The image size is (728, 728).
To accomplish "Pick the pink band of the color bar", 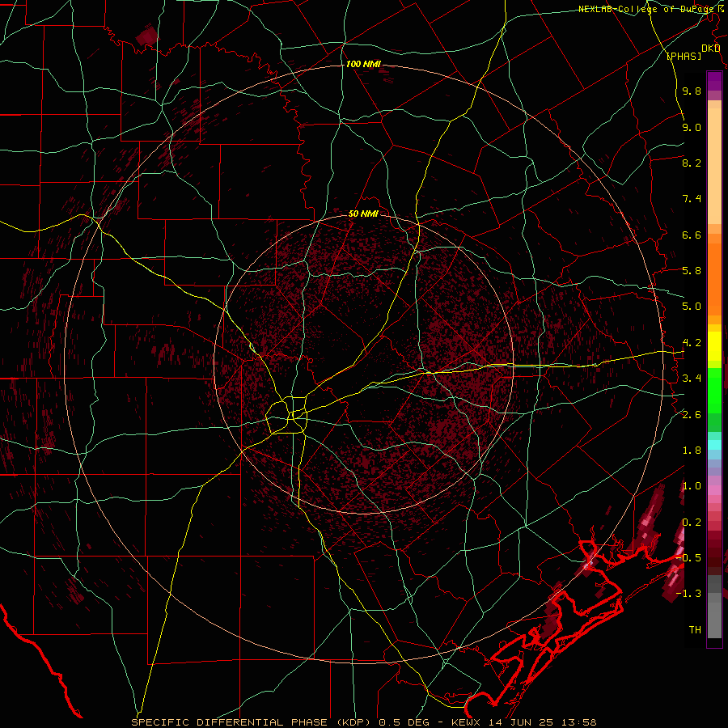I will 714,490.
